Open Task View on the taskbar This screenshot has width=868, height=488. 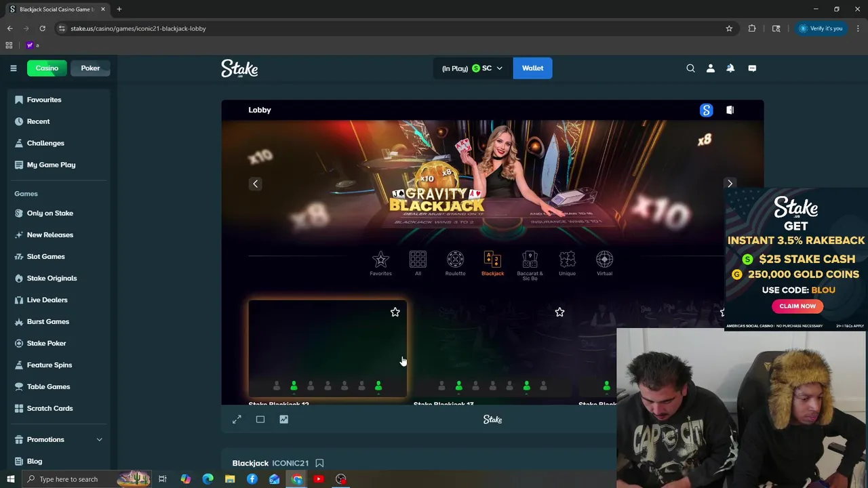pyautogui.click(x=163, y=479)
